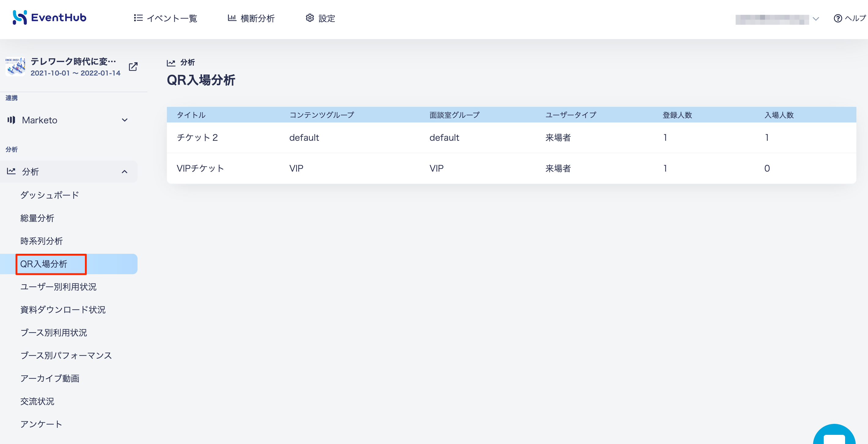Viewport: 868px width, 444px height.
Task: Open 時系列分析 in the sidebar
Action: 42,241
